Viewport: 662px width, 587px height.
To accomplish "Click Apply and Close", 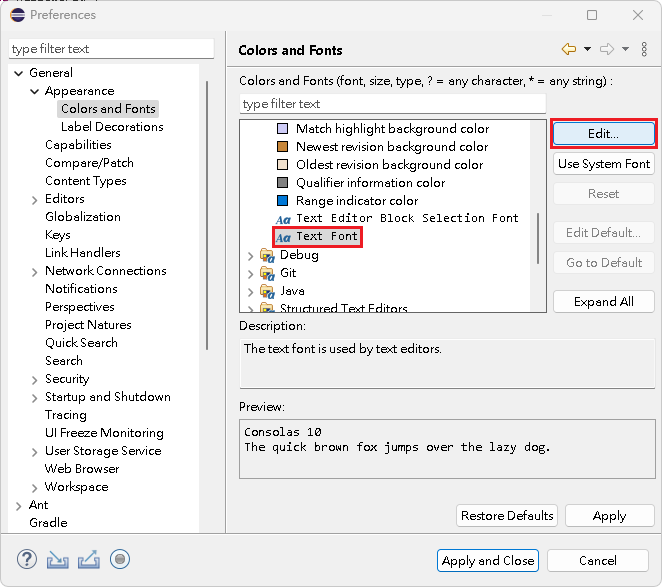I will (488, 561).
